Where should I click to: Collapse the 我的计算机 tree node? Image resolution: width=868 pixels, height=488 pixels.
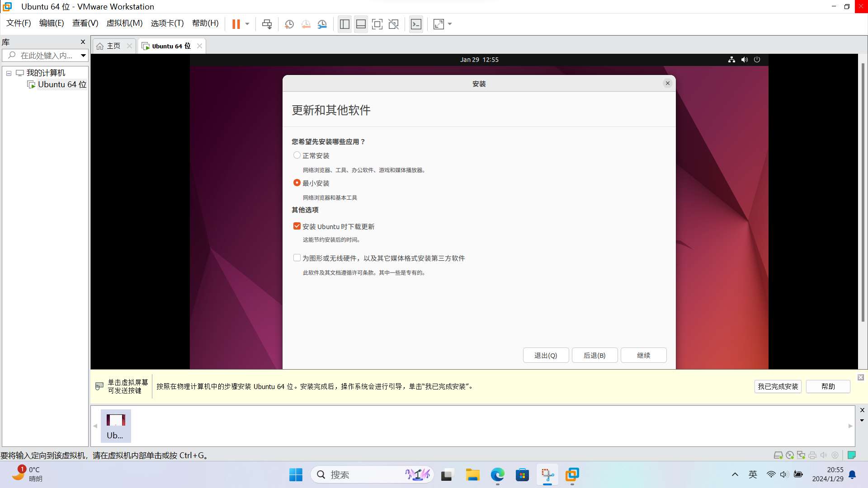pyautogui.click(x=9, y=73)
